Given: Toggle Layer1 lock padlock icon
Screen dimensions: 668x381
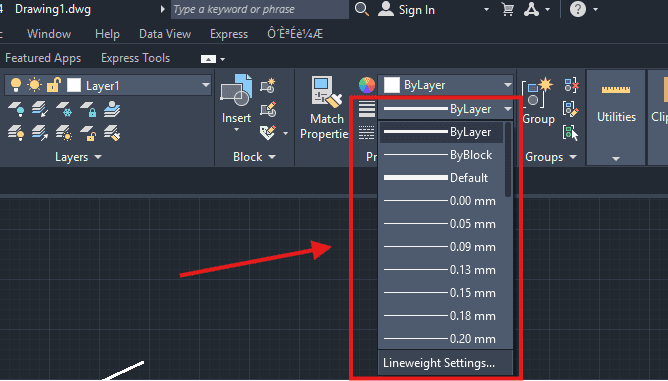Looking at the screenshot, I should (54, 85).
